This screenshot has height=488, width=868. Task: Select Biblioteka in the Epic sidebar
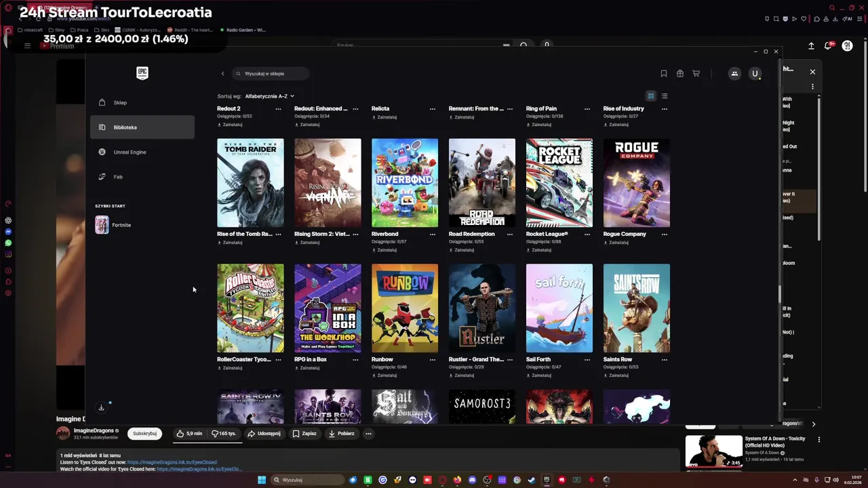click(x=142, y=127)
